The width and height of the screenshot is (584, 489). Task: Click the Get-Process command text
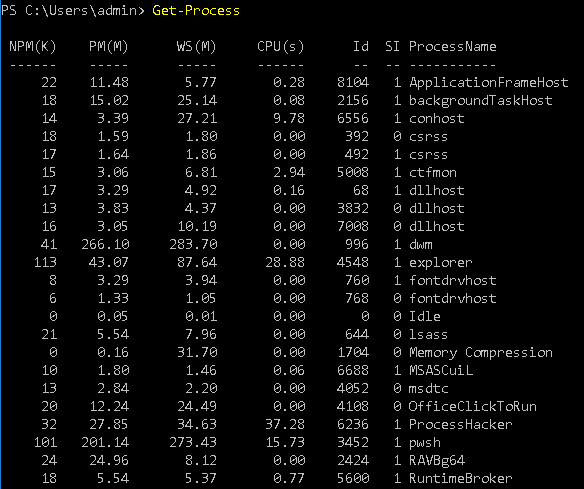(x=196, y=10)
